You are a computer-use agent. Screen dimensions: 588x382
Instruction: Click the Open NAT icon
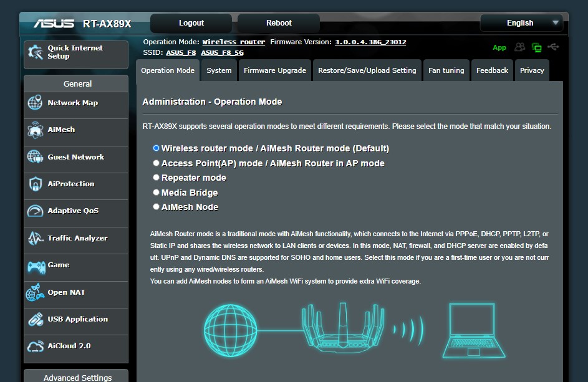(x=35, y=292)
